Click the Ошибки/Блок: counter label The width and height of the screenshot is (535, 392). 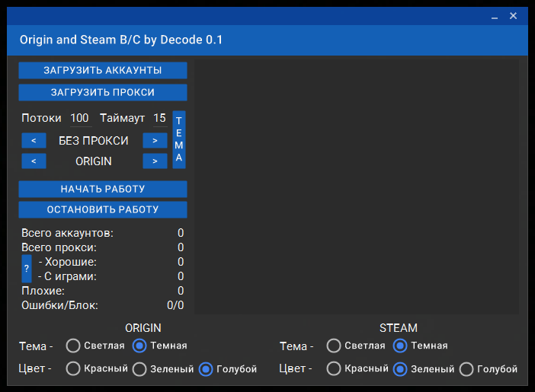click(x=59, y=305)
